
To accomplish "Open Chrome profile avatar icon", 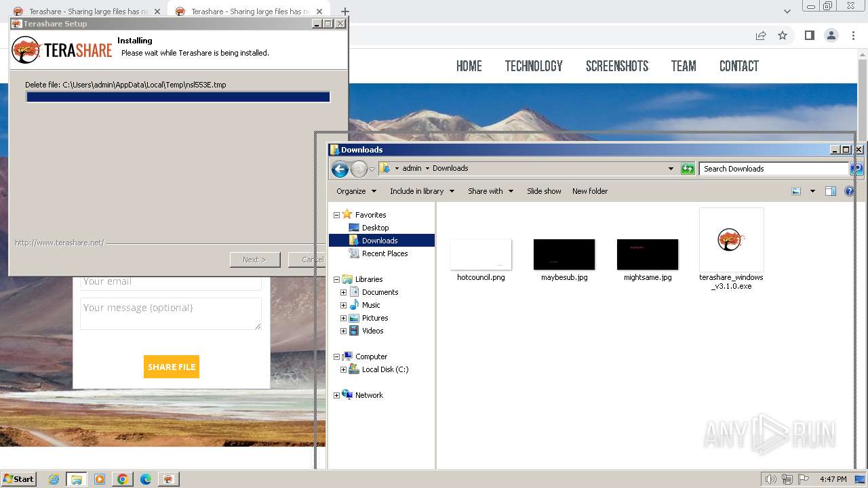I will (x=831, y=35).
